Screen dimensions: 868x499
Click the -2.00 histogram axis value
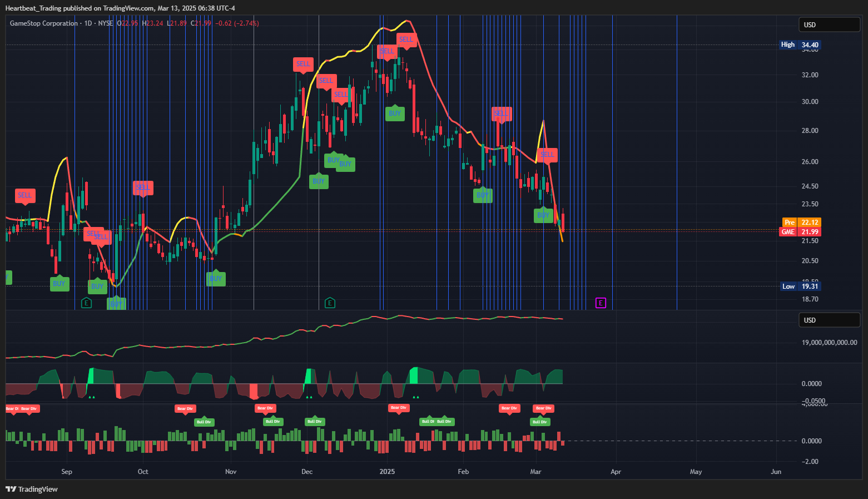point(810,462)
